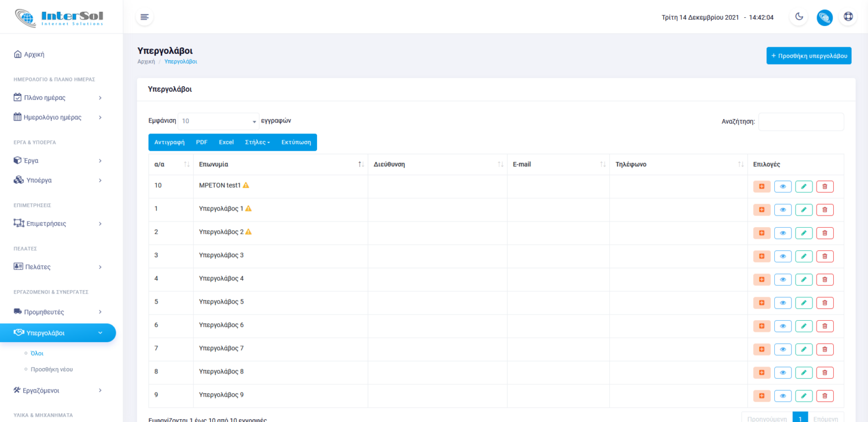View Υπεργολάβος 7 details with eye icon
868x422 pixels.
pyautogui.click(x=782, y=349)
